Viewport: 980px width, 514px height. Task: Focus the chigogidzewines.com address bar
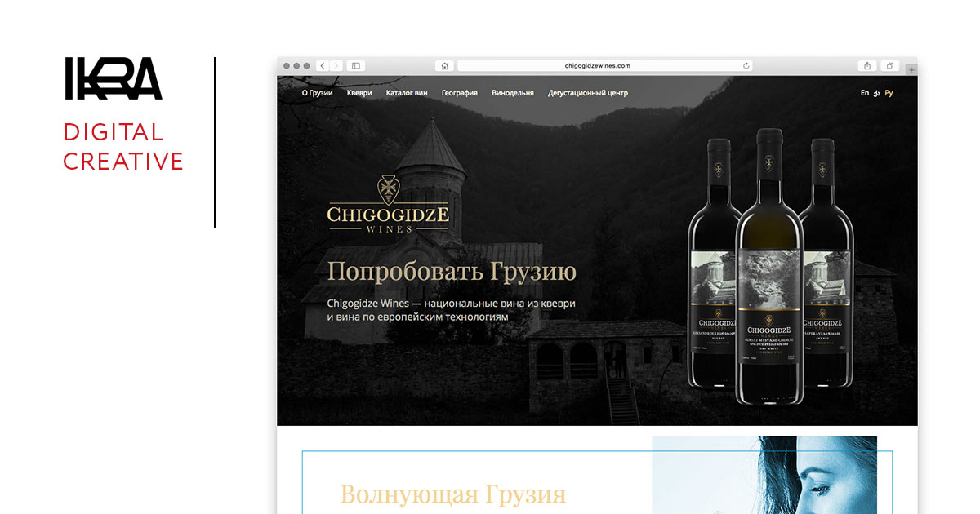[604, 66]
